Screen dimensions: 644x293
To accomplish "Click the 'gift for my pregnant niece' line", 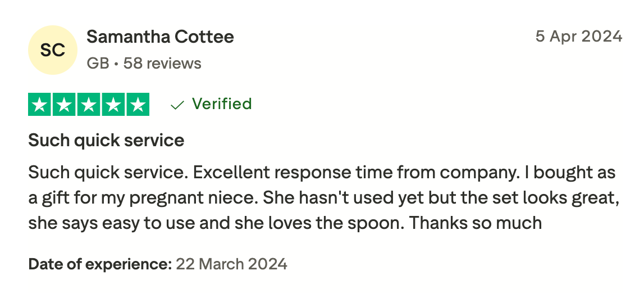I will pos(143,197).
